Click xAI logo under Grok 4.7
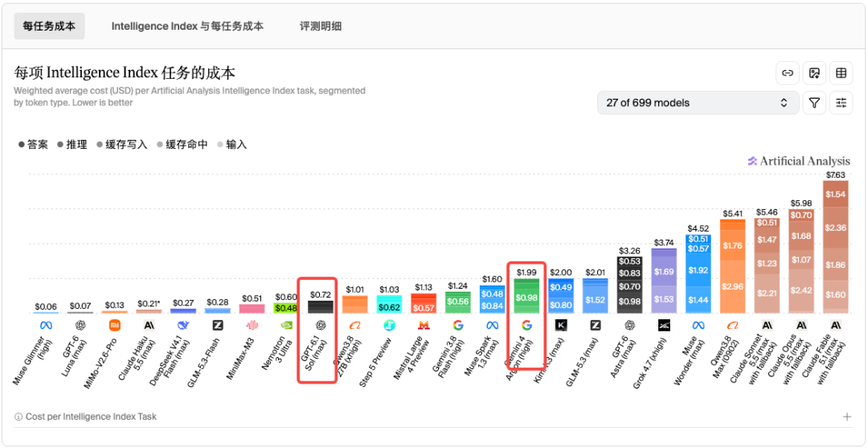The height and width of the screenshot is (448, 868). (664, 325)
